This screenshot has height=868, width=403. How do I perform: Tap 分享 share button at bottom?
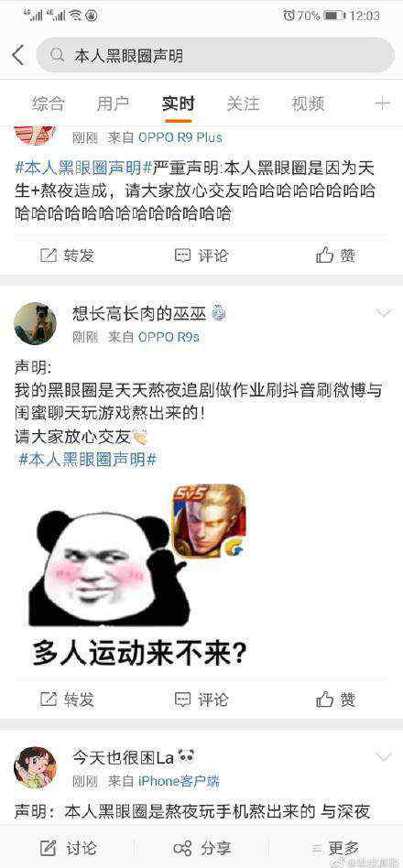pyautogui.click(x=202, y=848)
